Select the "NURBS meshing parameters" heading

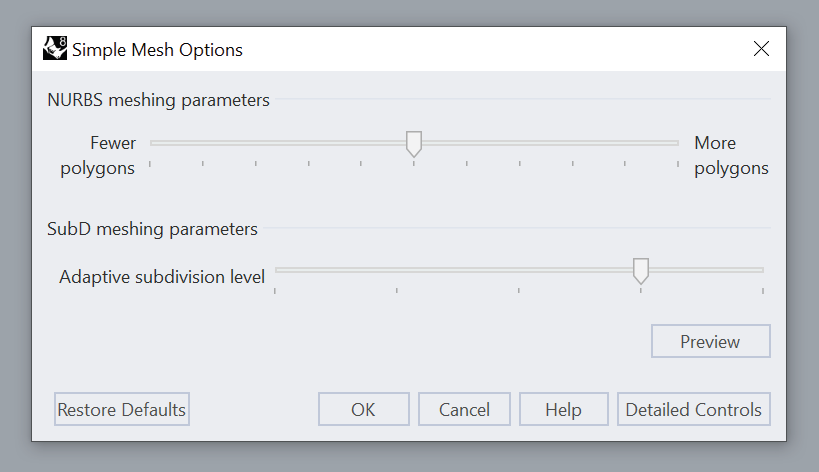point(158,100)
